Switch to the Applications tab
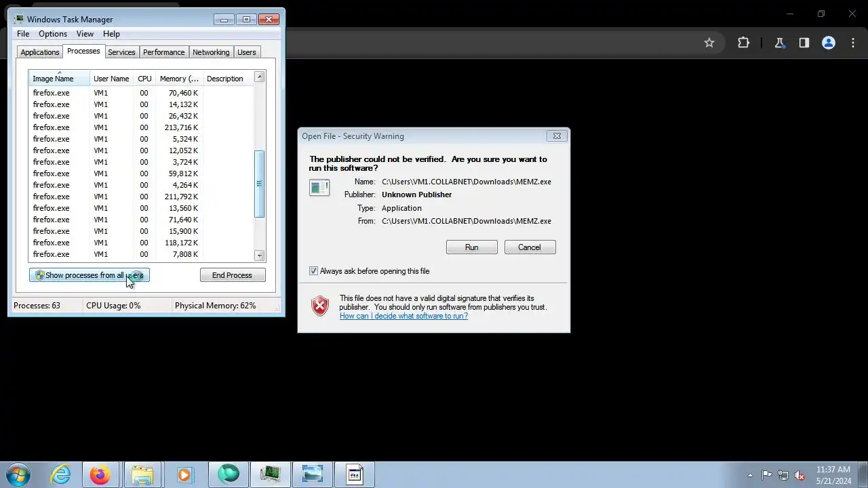 click(40, 52)
